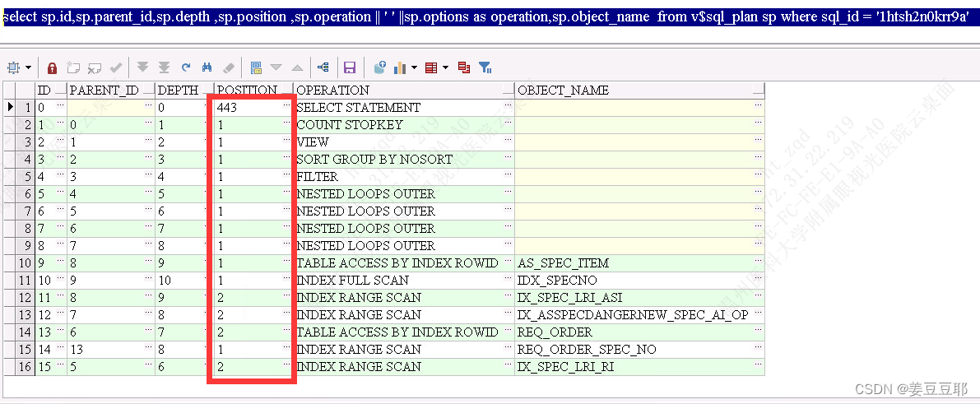The width and height of the screenshot is (980, 404).
Task: Click the Fetch last page icon
Action: [x=165, y=67]
